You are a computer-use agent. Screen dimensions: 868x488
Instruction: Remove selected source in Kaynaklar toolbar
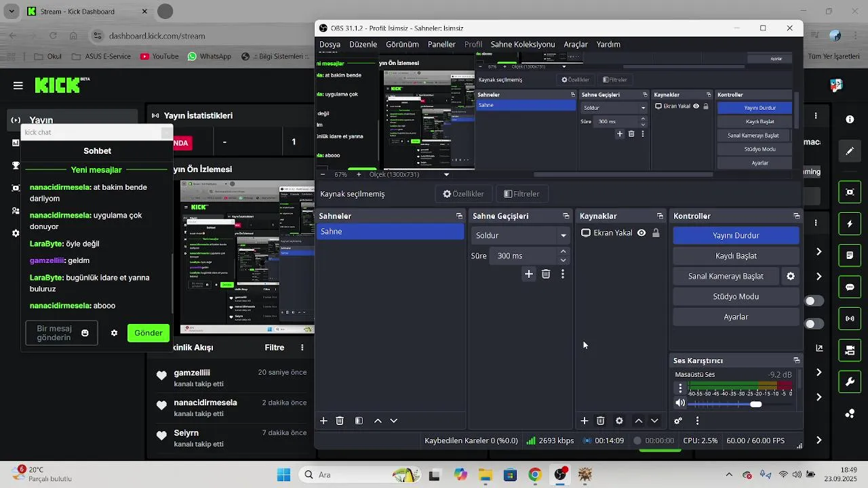click(601, 421)
